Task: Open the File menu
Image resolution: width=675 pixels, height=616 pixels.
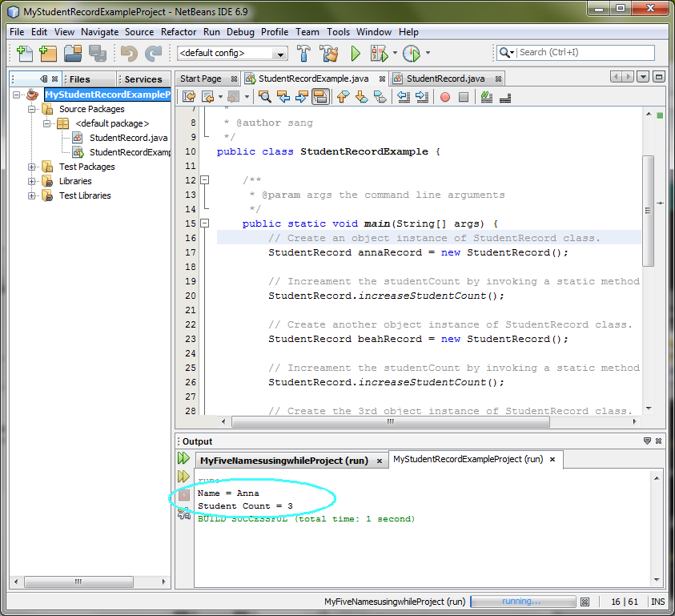Action: pyautogui.click(x=17, y=32)
